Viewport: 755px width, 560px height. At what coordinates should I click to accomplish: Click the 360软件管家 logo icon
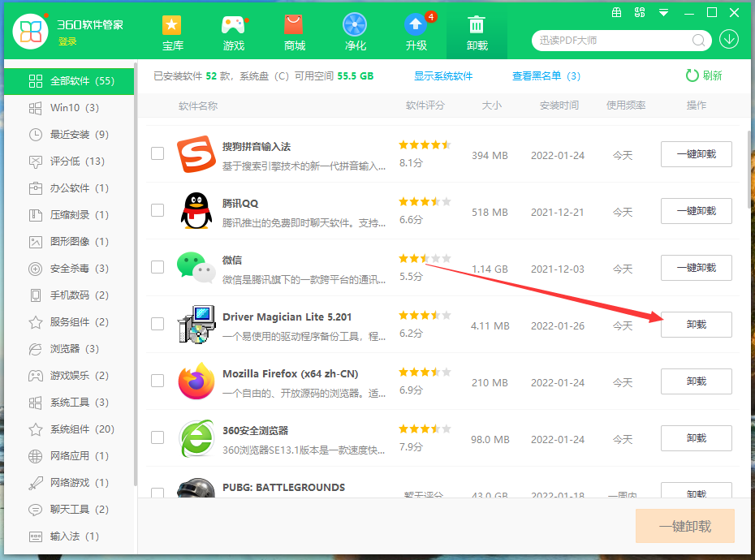click(30, 32)
